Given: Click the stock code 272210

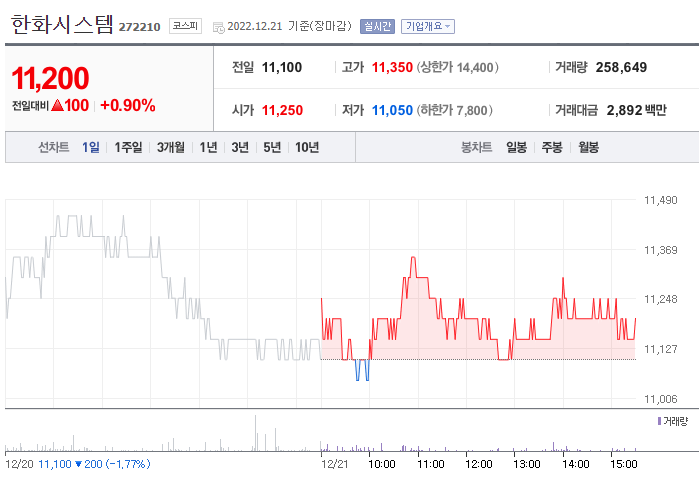Looking at the screenshot, I should click(x=140, y=27).
